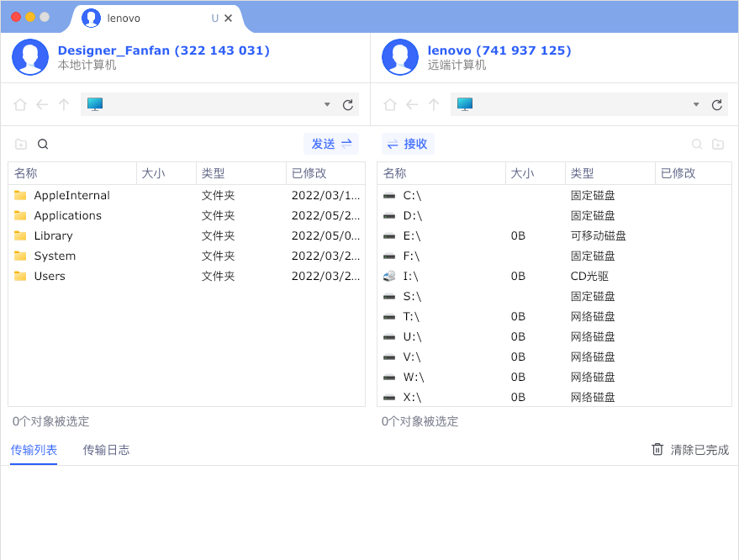Sort remote list by 类型 column

610,173
